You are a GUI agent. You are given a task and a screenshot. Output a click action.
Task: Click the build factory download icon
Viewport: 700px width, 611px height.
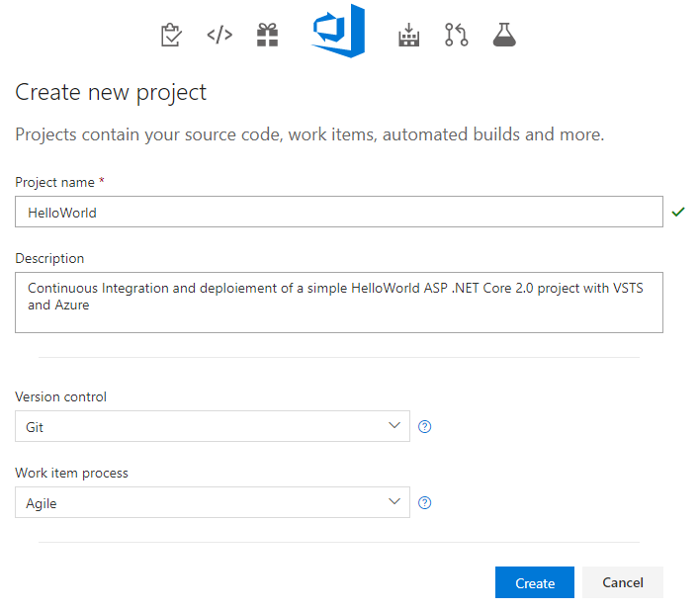408,35
